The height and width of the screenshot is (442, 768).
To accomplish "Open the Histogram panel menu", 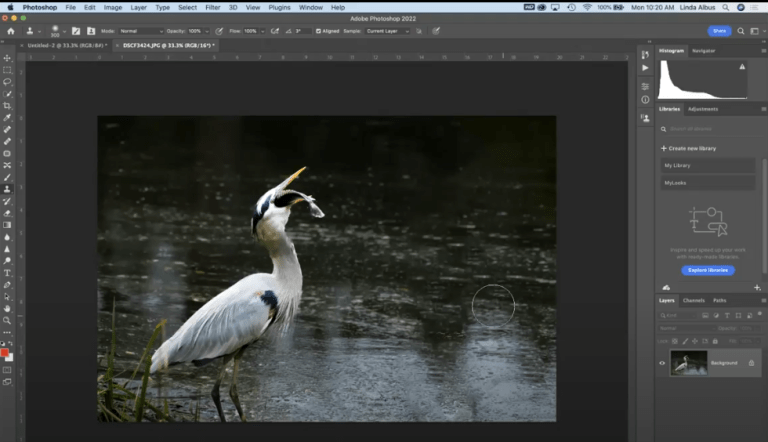I will 763,50.
